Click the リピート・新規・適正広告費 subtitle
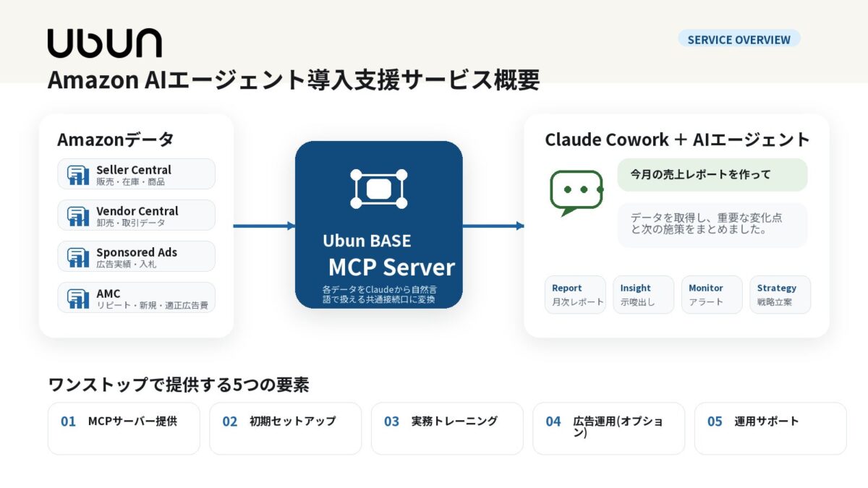 tap(152, 306)
